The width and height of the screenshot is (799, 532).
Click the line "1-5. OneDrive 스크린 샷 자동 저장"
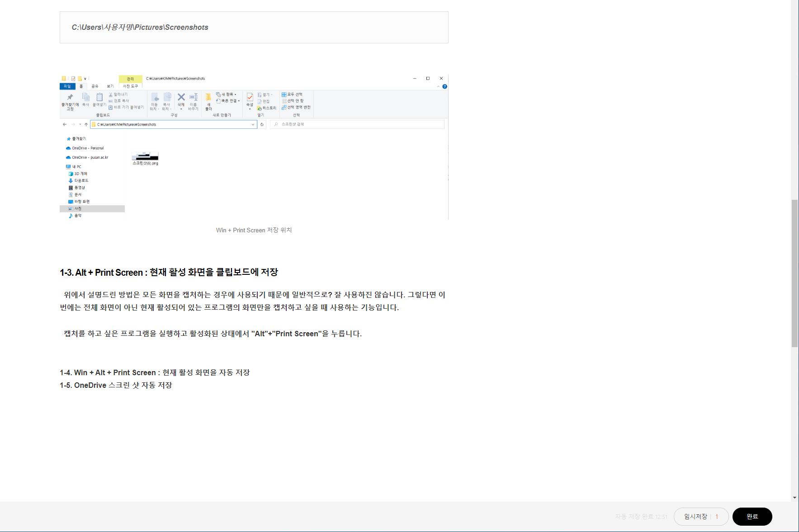[x=116, y=385]
